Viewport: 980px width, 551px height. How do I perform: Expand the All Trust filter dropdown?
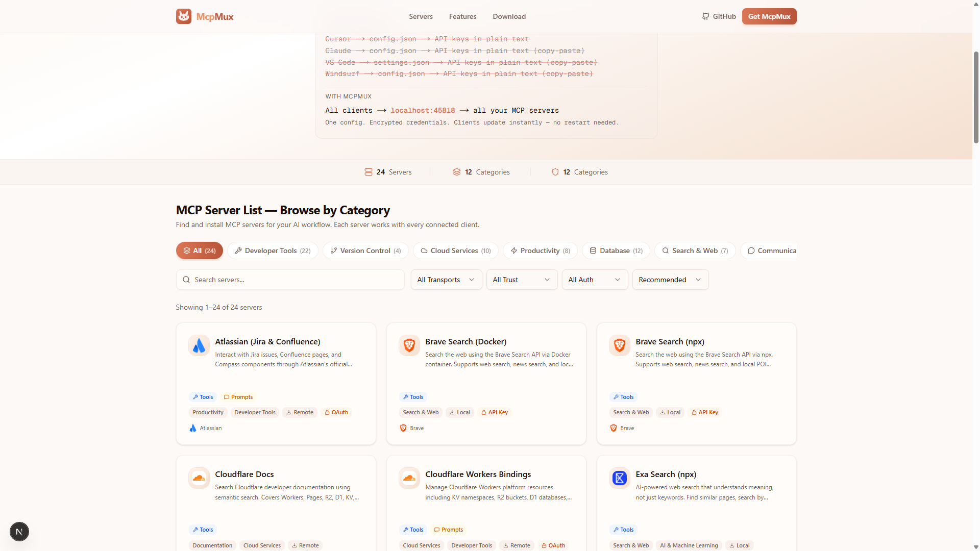521,279
